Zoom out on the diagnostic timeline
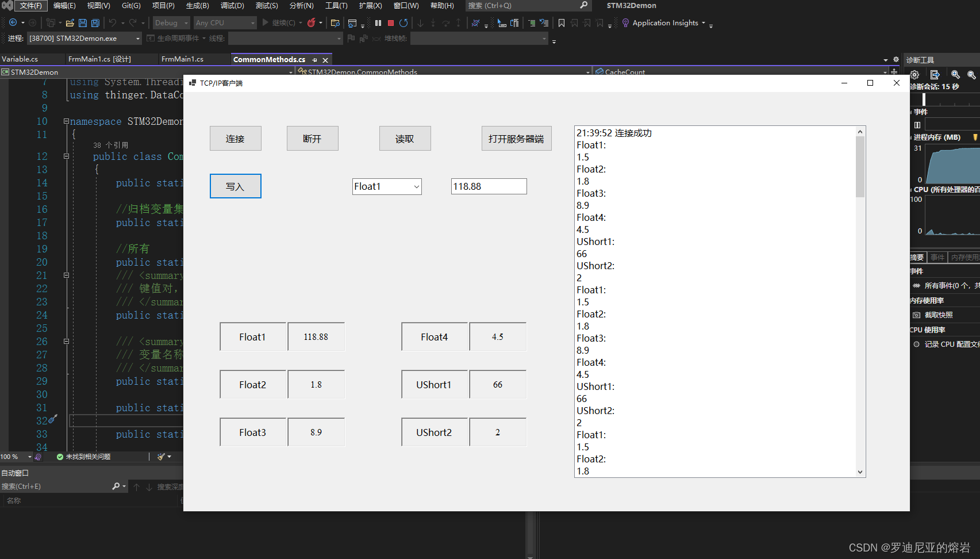Viewport: 980px width, 559px height. [x=971, y=75]
